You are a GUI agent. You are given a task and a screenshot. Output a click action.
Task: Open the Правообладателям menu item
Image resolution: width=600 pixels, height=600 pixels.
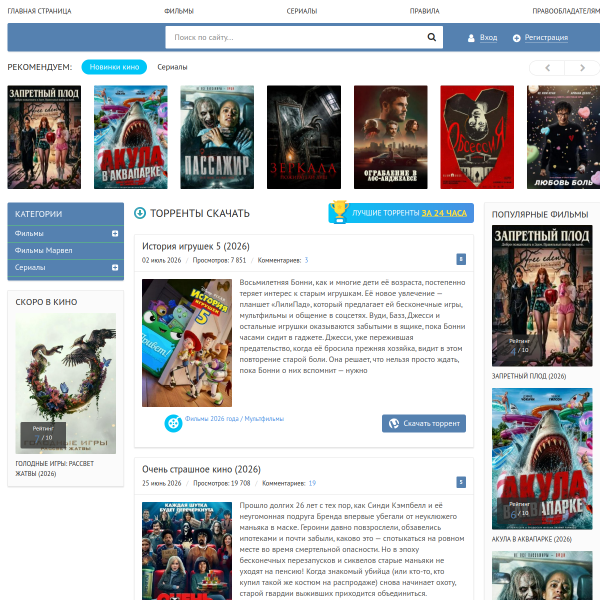[x=566, y=11]
